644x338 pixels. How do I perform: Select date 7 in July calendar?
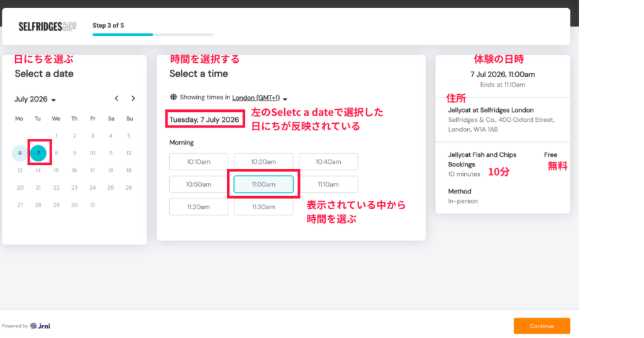38,153
